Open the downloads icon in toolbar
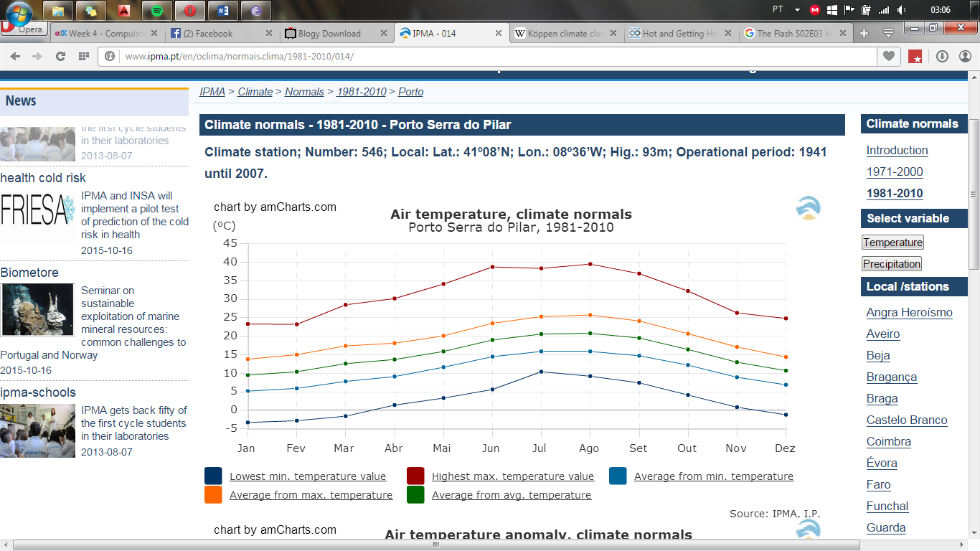The height and width of the screenshot is (551, 980). [943, 56]
